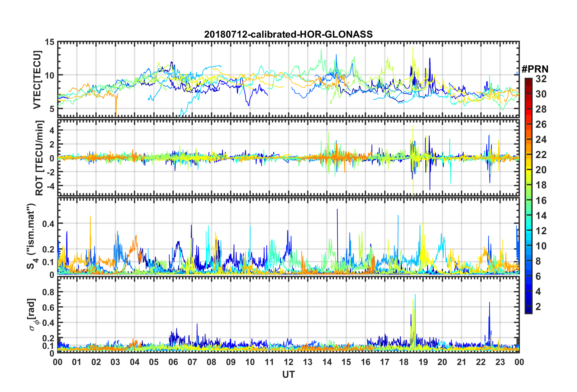Click the 0.4 tick on the S4 axis
The image size is (577, 392).
click(49, 224)
